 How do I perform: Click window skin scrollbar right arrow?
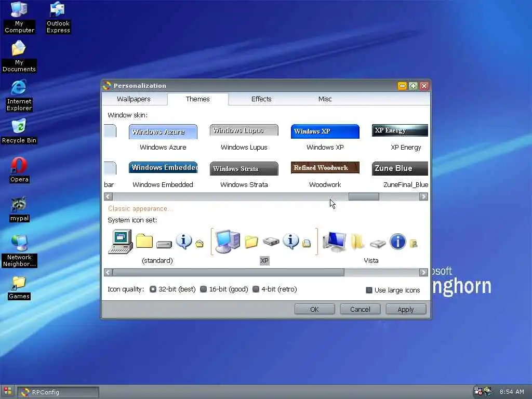coord(423,196)
